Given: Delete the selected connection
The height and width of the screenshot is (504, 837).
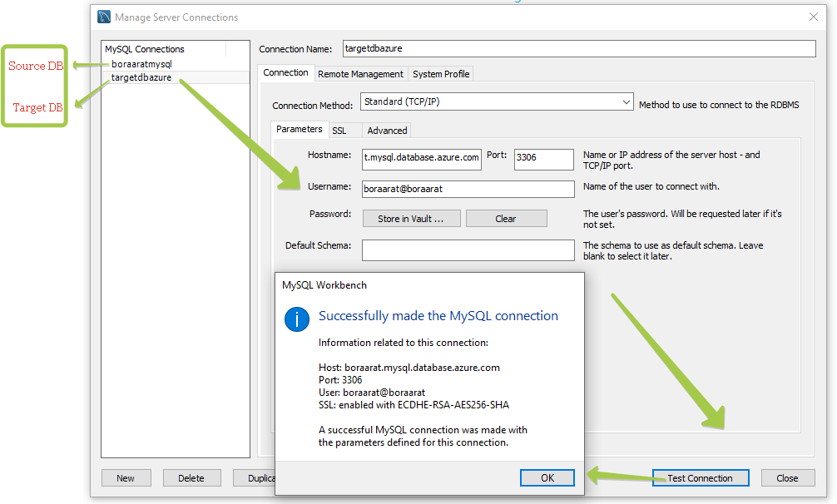Looking at the screenshot, I should pos(191,478).
